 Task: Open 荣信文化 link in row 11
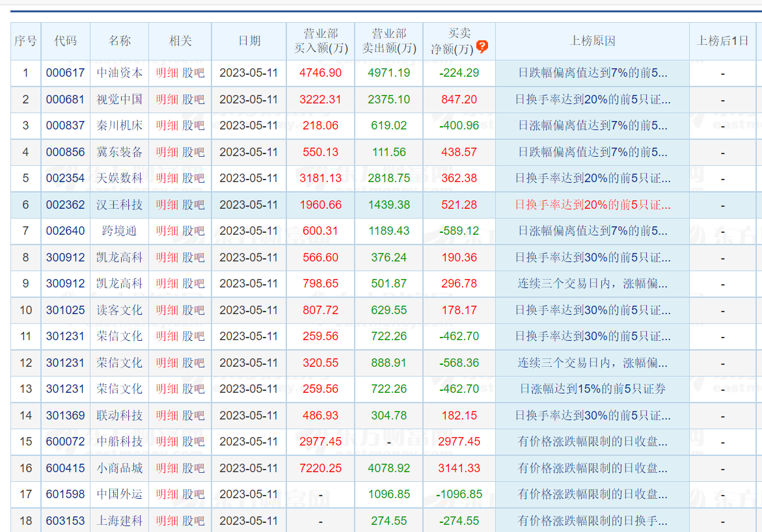click(120, 336)
